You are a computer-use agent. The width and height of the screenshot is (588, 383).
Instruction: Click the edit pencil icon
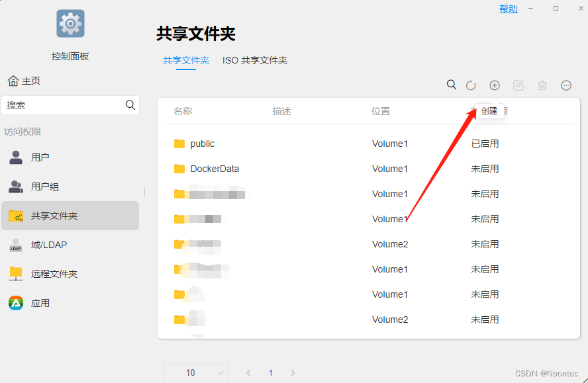(x=518, y=85)
